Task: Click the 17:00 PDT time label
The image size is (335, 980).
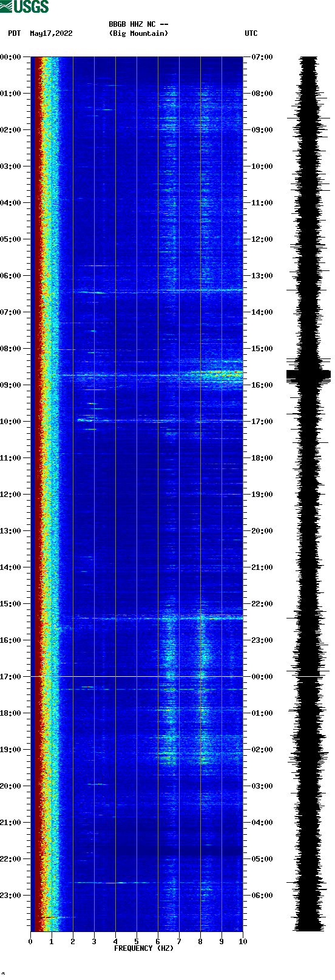Action: pos(11,677)
